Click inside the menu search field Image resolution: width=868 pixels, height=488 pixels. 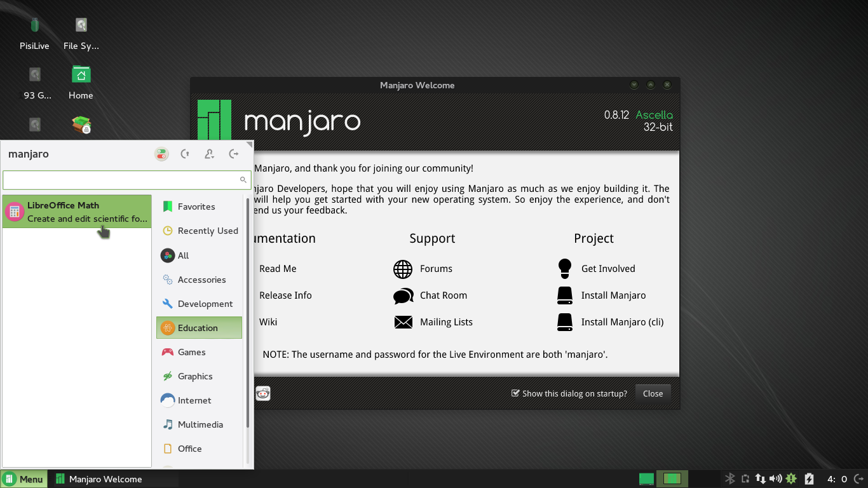124,180
